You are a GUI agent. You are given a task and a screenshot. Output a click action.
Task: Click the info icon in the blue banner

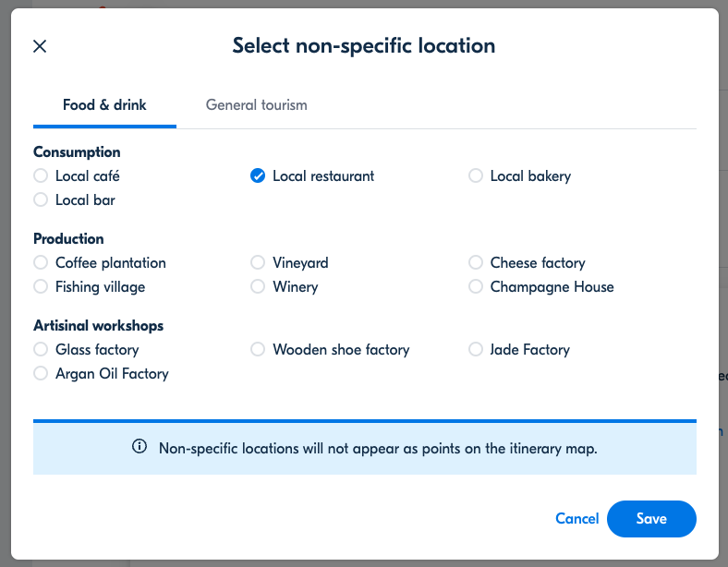(x=140, y=446)
